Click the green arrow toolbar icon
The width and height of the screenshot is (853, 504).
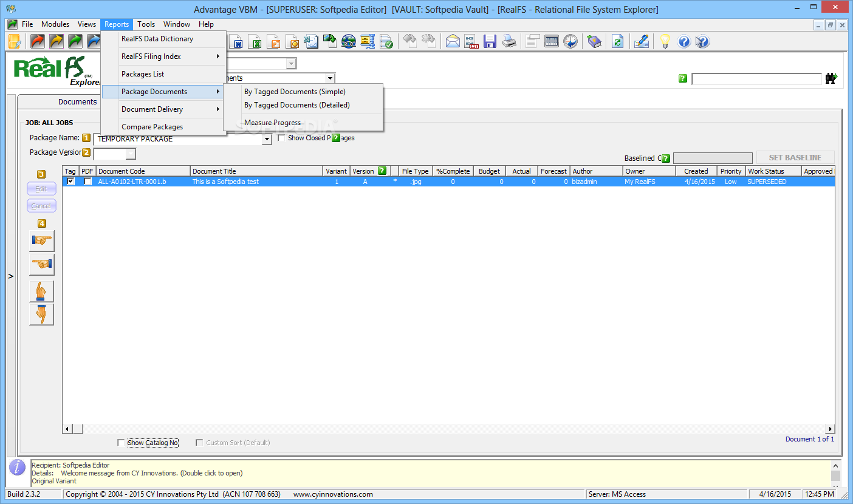click(75, 41)
